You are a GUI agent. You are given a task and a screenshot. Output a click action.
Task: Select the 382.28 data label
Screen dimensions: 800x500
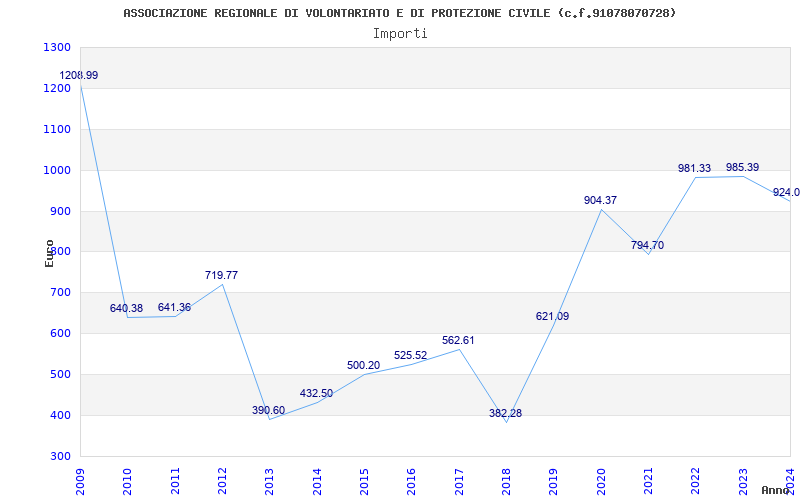click(506, 413)
